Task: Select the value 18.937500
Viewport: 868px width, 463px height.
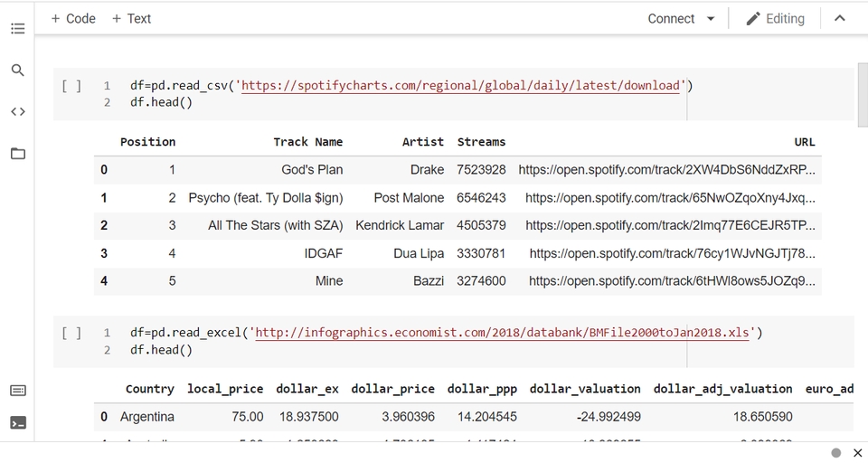Action: click(309, 417)
